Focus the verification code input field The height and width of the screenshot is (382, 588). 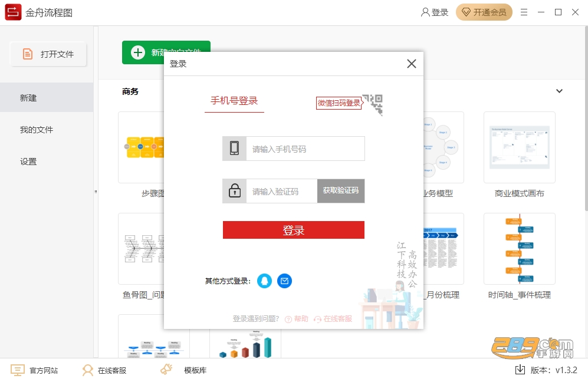281,191
